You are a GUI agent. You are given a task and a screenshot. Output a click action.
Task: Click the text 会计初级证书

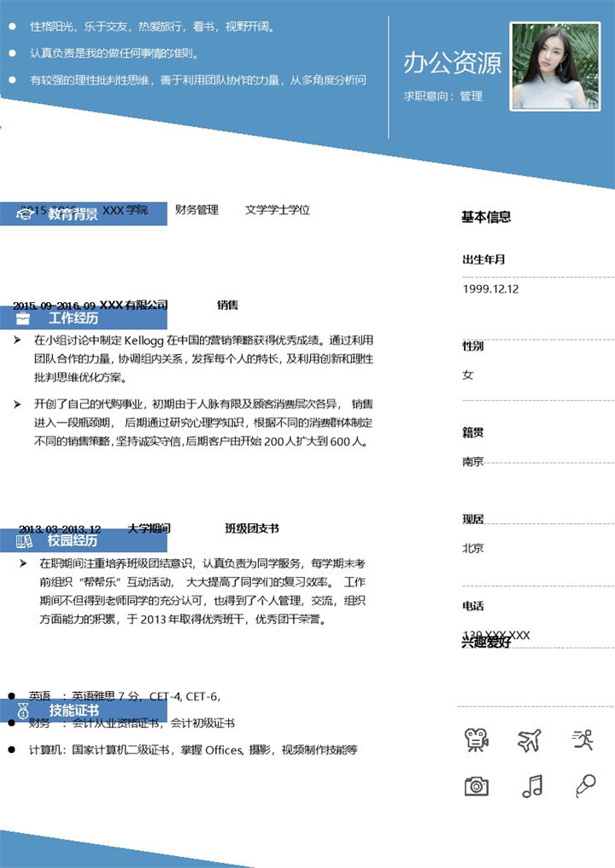click(202, 724)
